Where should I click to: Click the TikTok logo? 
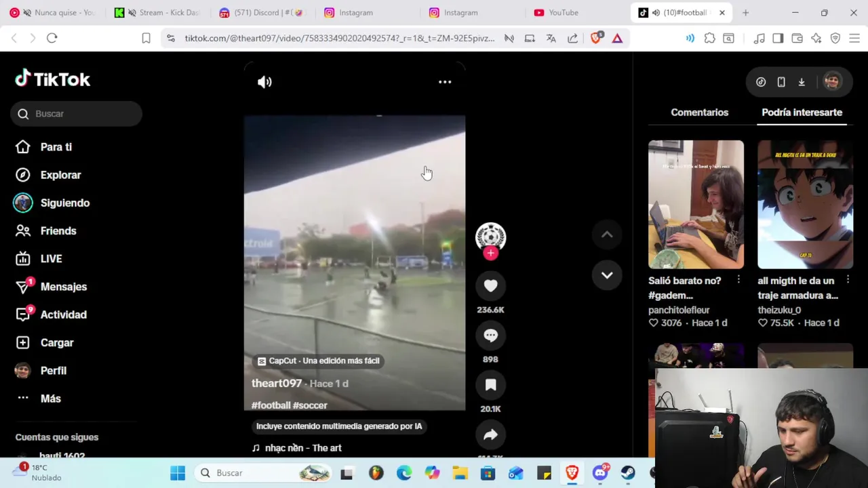53,79
